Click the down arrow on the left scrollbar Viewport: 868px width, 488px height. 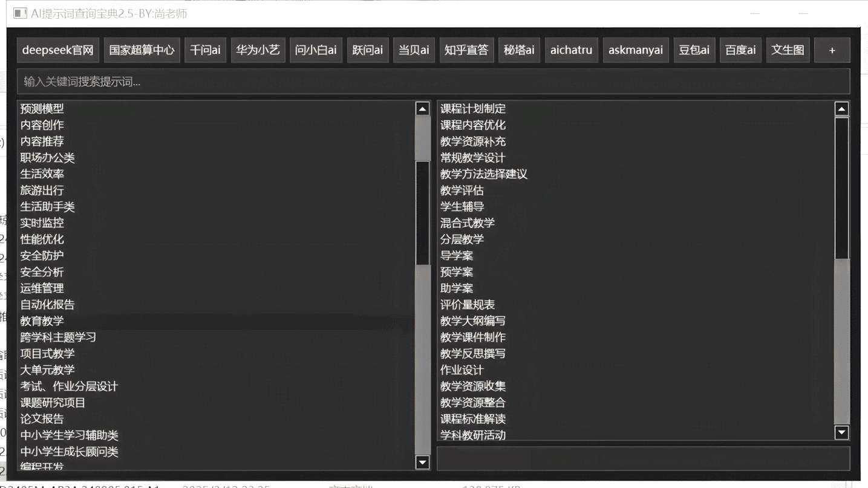(422, 462)
